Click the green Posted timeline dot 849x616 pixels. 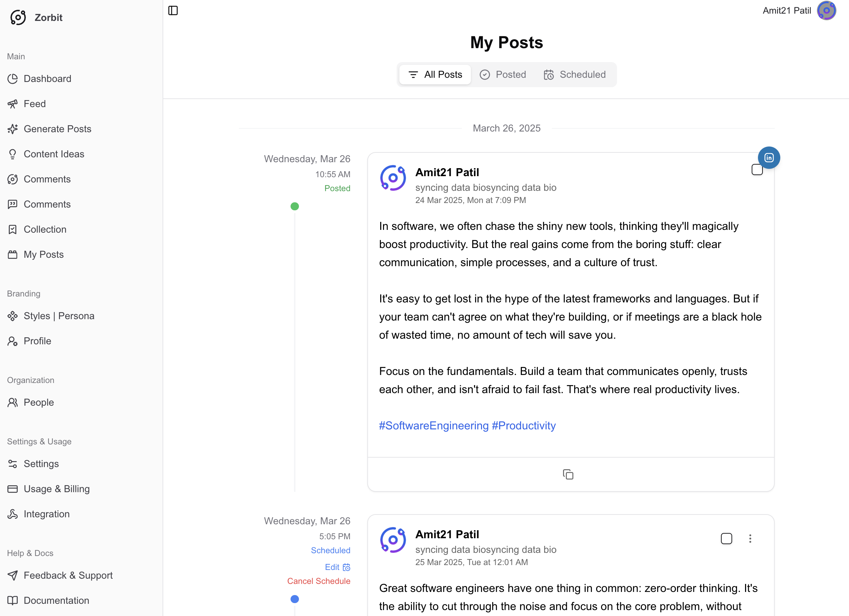pyautogui.click(x=295, y=206)
